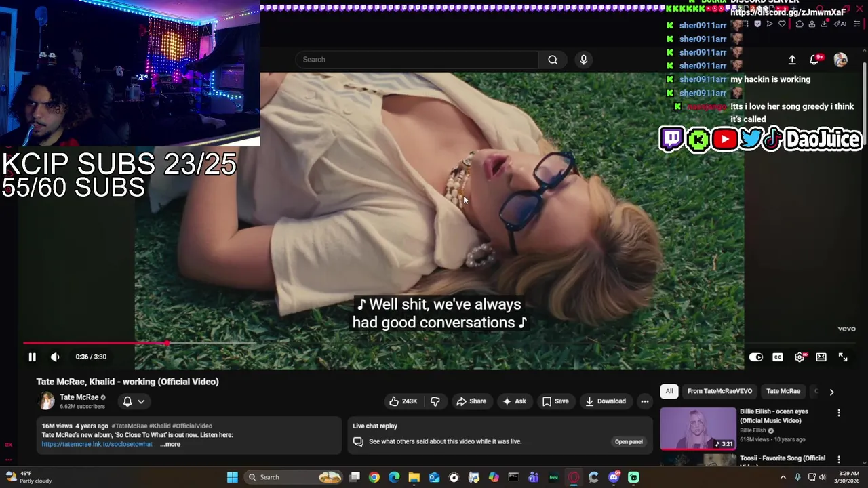Open the browser account profile icon
The image size is (868, 488).
[x=812, y=24]
